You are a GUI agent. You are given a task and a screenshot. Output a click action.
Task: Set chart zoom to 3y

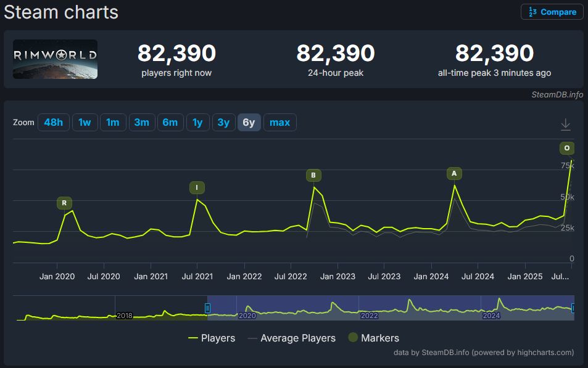[x=223, y=123]
